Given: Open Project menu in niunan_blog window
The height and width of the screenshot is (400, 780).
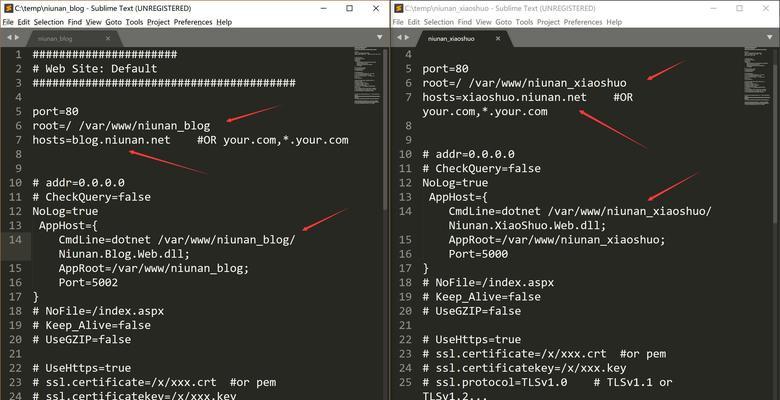Looking at the screenshot, I should pos(159,22).
